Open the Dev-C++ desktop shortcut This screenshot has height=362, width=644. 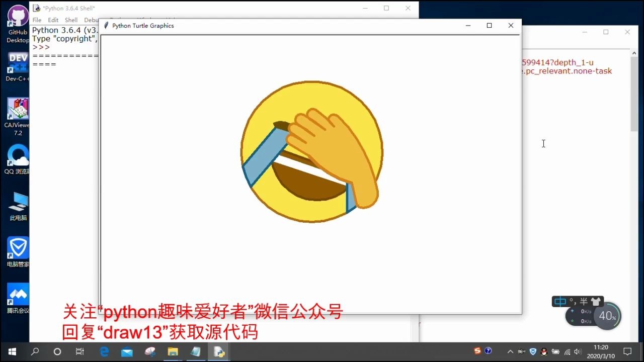point(18,67)
